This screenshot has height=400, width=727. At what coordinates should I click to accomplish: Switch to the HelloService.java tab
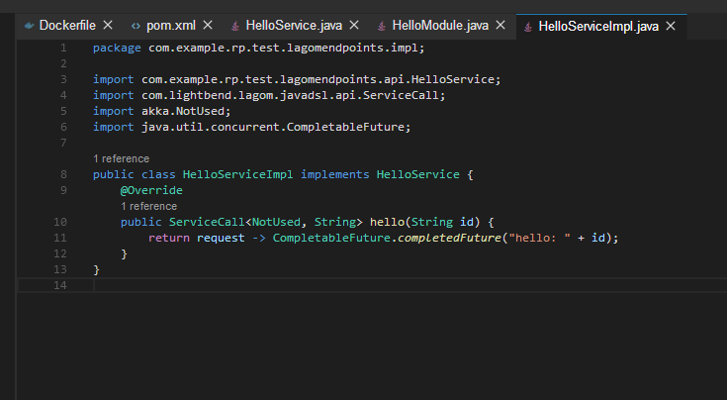293,25
